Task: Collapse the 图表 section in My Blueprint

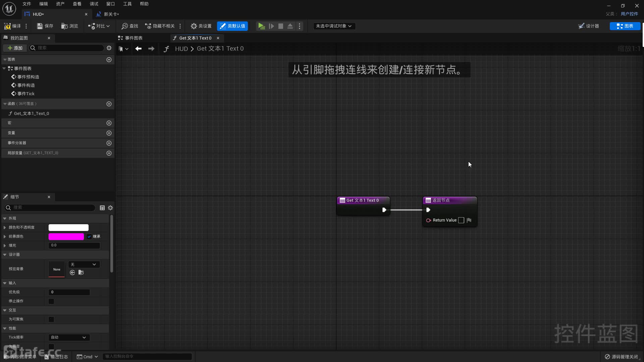Action: coord(5,59)
